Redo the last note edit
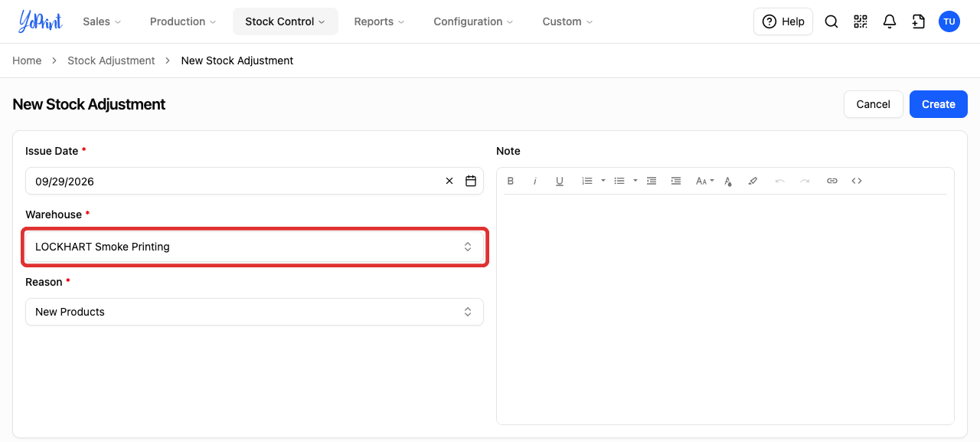The width and height of the screenshot is (980, 442). pyautogui.click(x=805, y=181)
